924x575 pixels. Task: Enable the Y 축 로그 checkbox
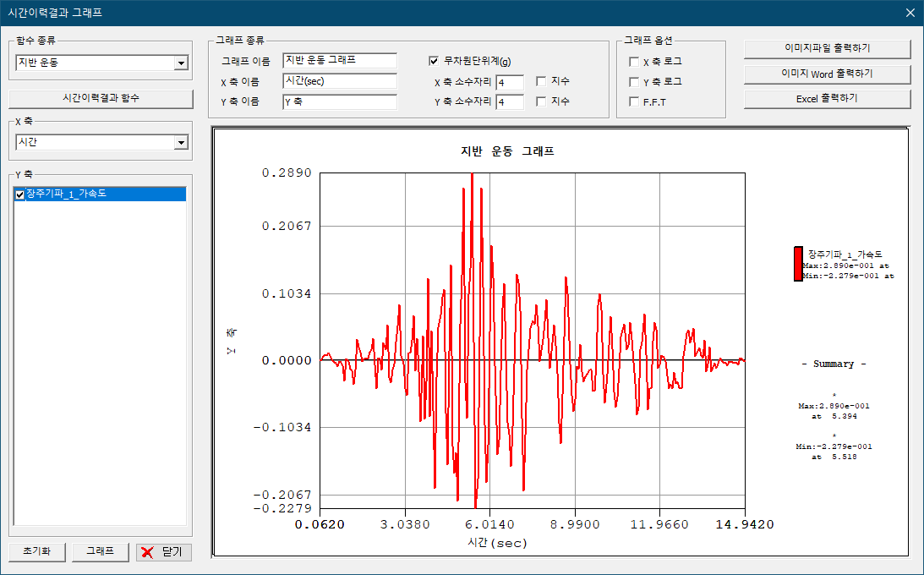(634, 82)
